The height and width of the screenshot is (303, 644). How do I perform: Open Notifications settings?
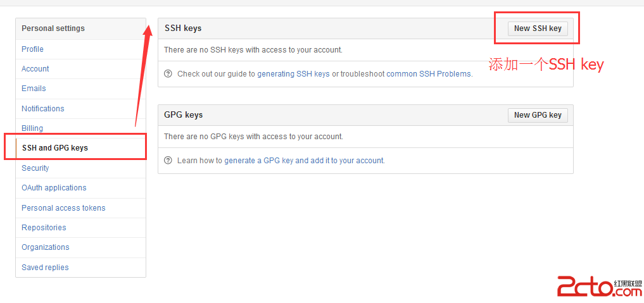click(x=42, y=109)
